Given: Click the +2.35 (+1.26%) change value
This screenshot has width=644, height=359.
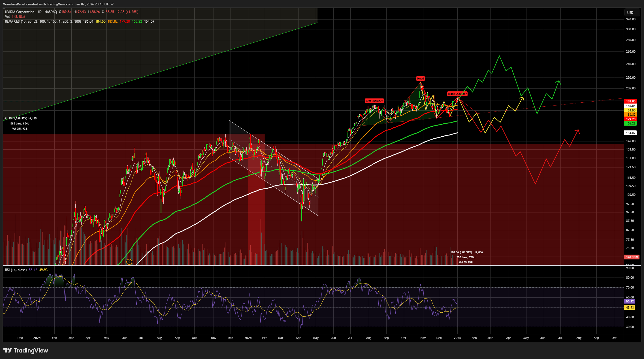Looking at the screenshot, I should (x=127, y=12).
